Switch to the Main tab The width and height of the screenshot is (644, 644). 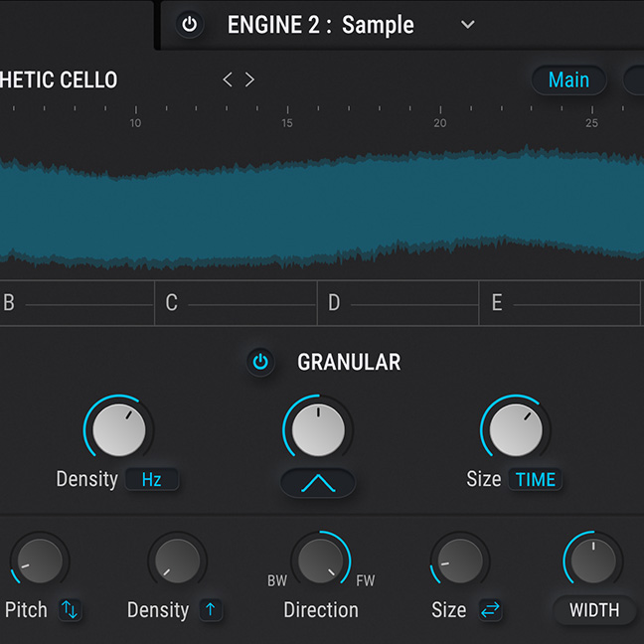[x=568, y=80]
